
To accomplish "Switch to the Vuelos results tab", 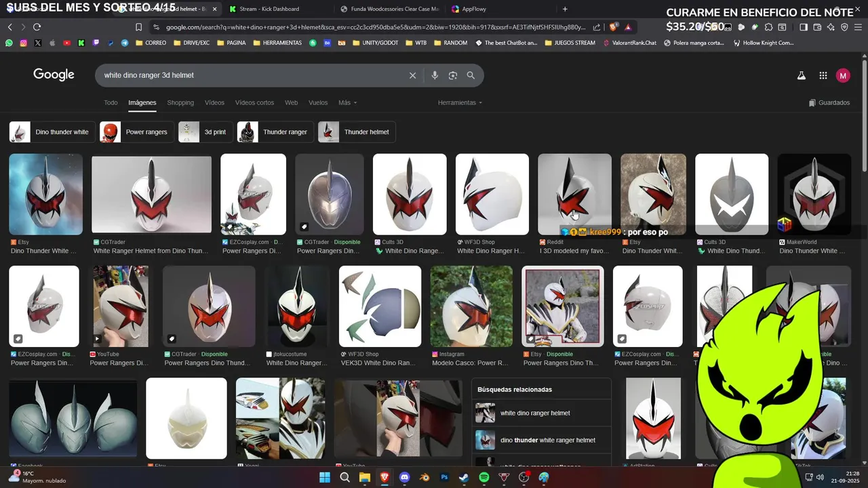I will point(318,103).
